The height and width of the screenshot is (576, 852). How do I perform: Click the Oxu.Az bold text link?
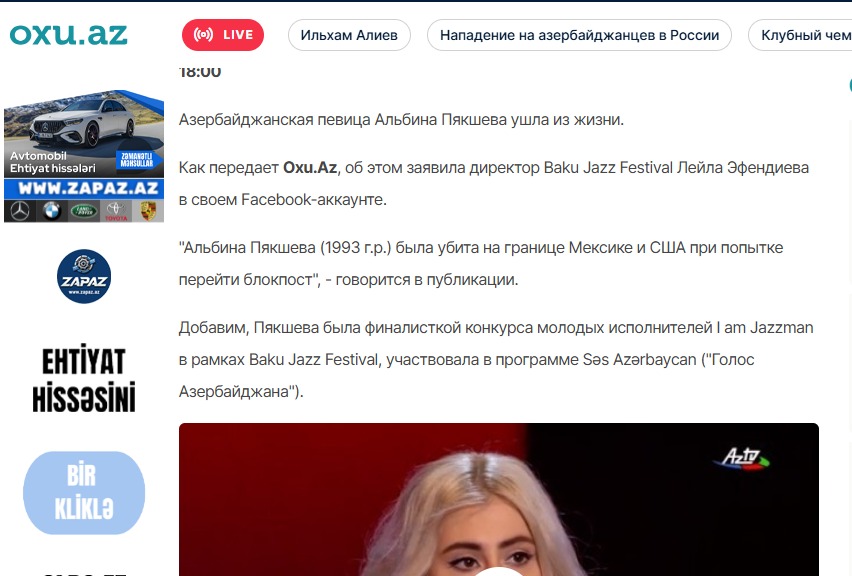(310, 167)
